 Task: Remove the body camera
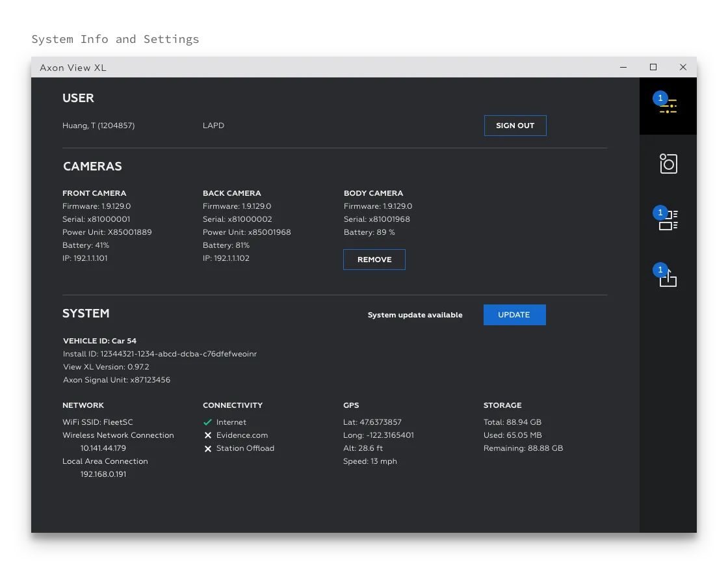374,260
